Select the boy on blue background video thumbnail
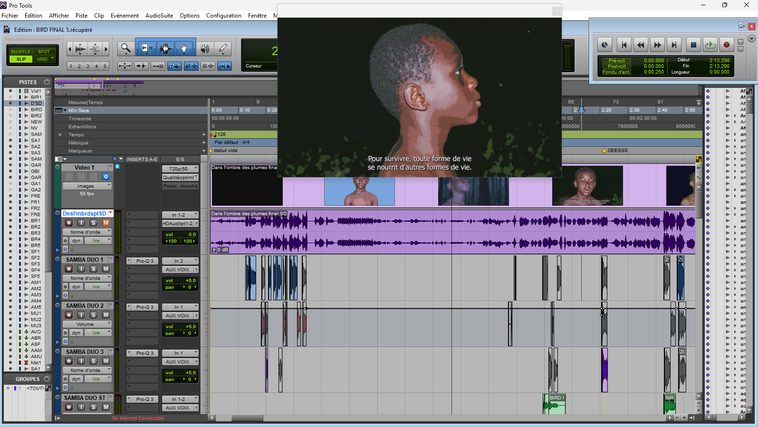Screen dimensions: 758x427 coord(359,191)
